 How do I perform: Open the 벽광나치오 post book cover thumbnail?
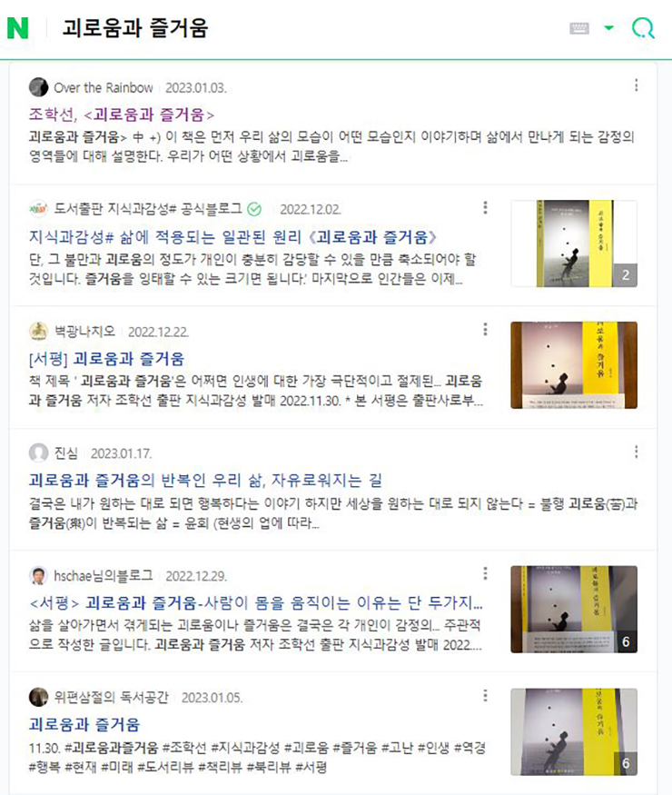(574, 365)
